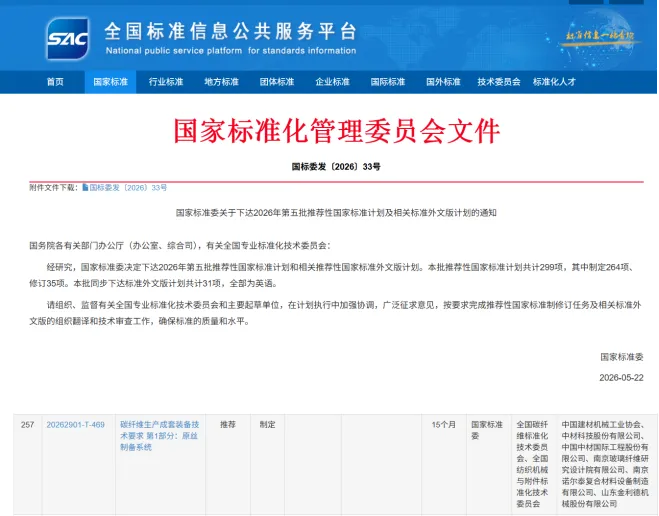Navigate to 企业标准 menu item

(x=332, y=82)
